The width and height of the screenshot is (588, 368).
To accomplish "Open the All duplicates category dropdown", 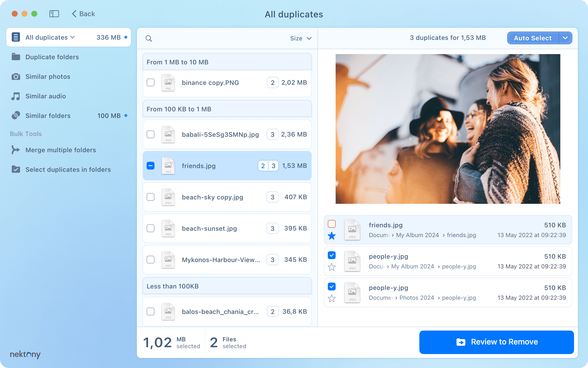I will [50, 37].
